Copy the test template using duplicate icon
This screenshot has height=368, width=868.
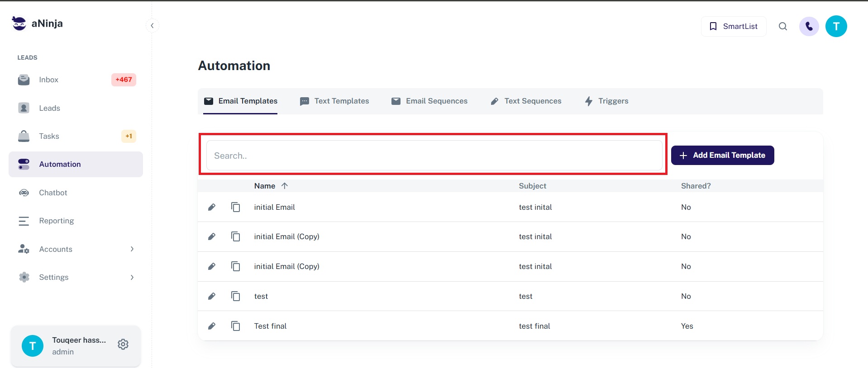point(235,296)
